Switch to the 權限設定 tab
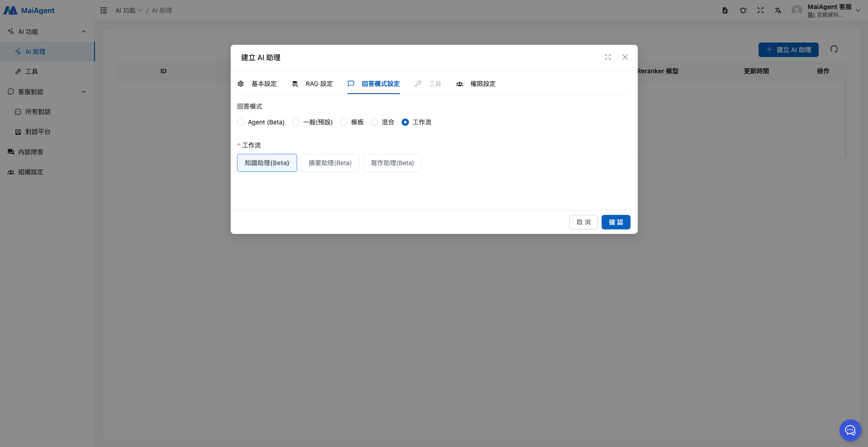The height and width of the screenshot is (447, 868). [476, 84]
